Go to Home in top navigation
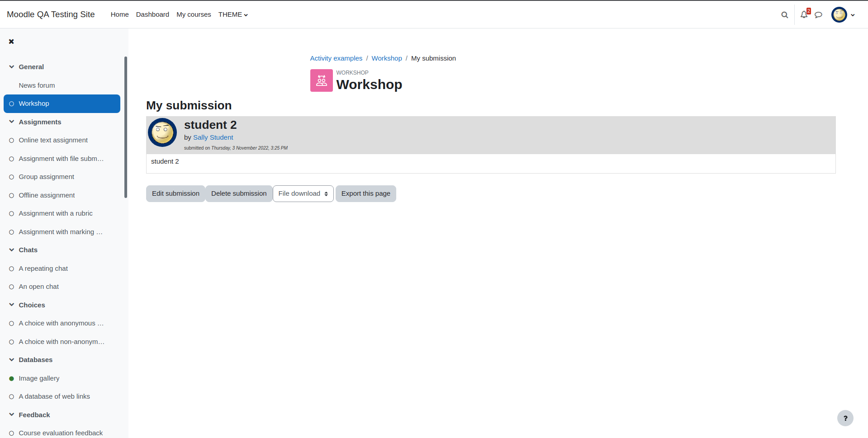This screenshot has height=438, width=868. tap(119, 14)
